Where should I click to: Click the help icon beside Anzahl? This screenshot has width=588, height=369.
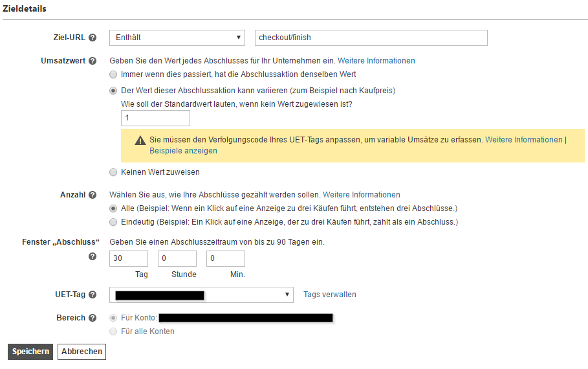93,195
